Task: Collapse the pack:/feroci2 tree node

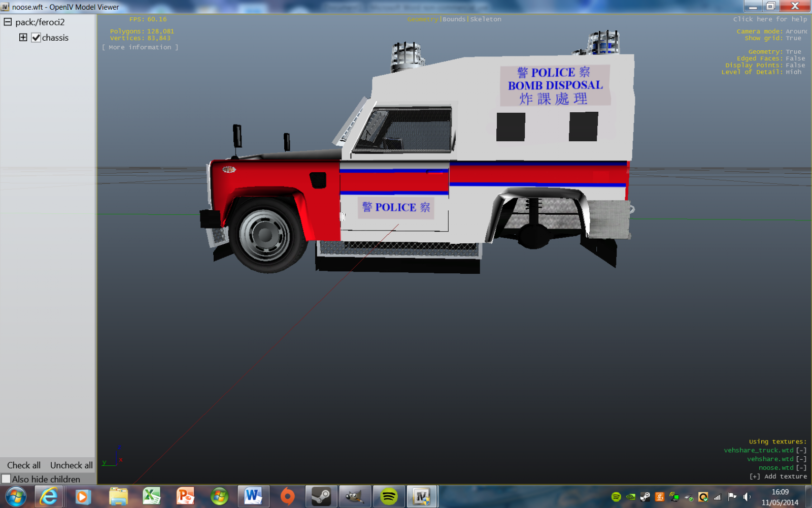Action: (8, 22)
